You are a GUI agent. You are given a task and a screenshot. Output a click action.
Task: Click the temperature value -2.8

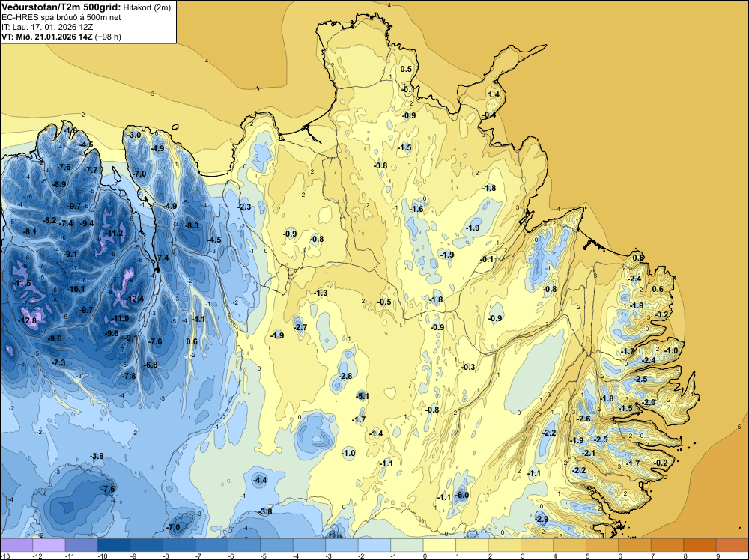(x=345, y=376)
